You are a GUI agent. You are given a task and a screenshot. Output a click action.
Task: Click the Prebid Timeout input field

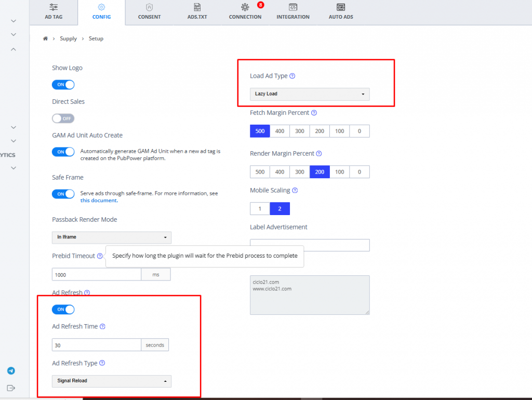(97, 274)
